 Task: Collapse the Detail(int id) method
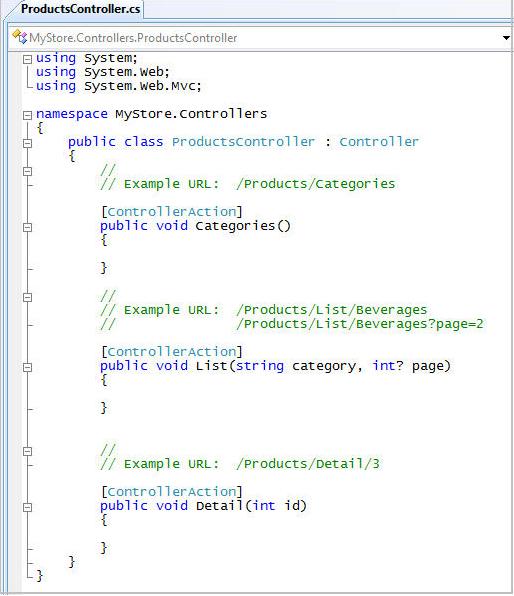(x=27, y=507)
